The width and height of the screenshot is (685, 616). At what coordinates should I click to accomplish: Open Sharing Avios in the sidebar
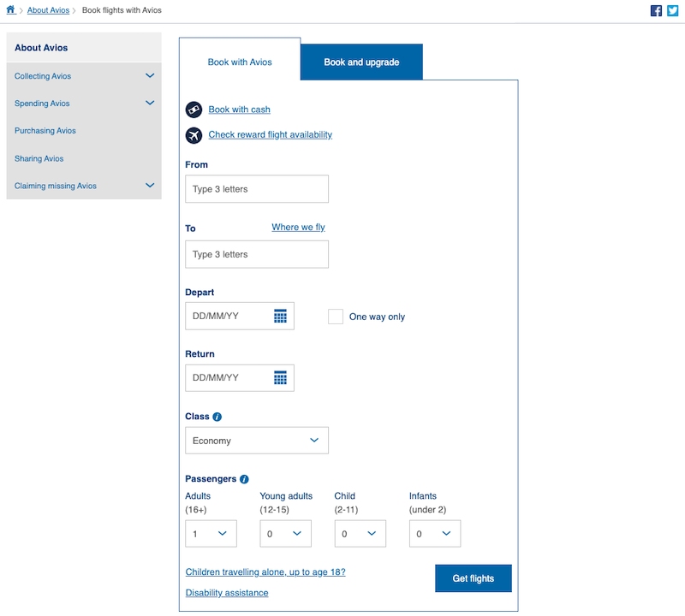pos(39,158)
